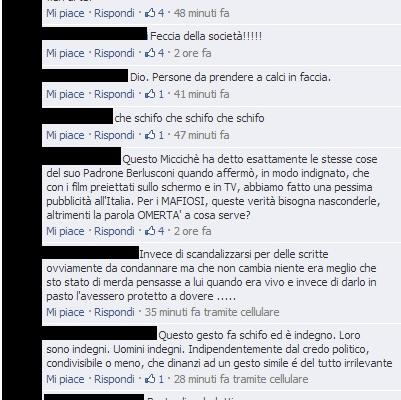Click the '47 minuti fa' timestamp
This screenshot has width=401, height=400.
202,135
